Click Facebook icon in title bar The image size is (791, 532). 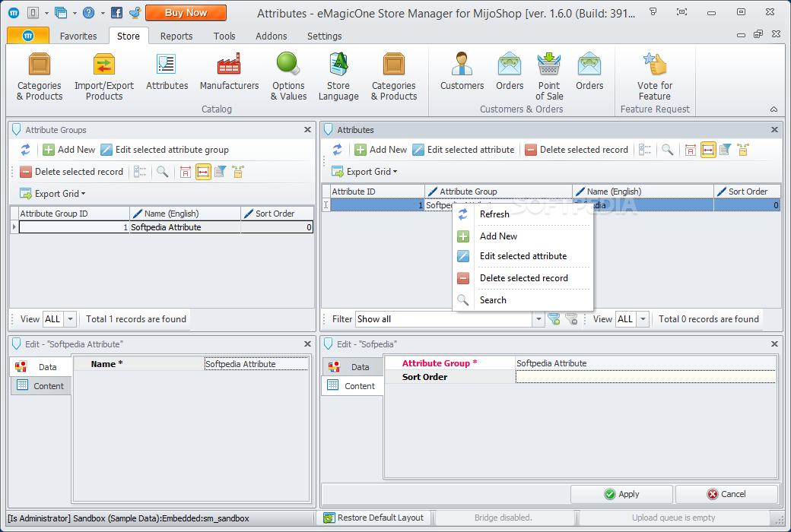point(116,13)
